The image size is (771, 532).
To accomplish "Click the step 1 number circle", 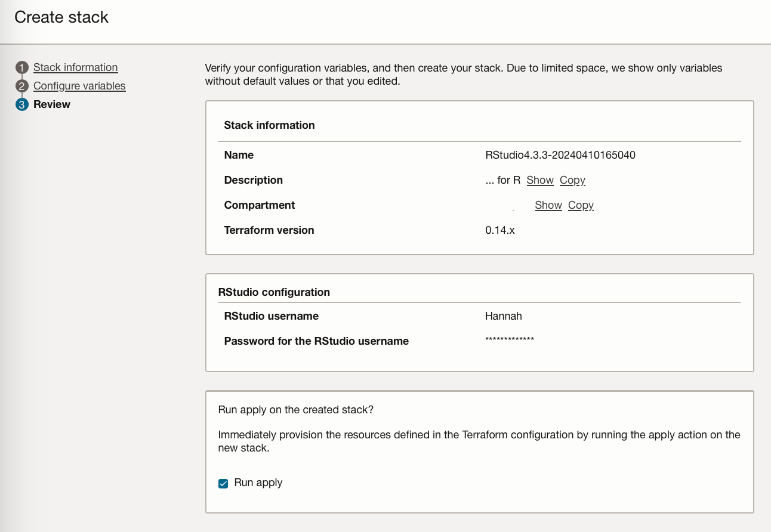I will 22,67.
